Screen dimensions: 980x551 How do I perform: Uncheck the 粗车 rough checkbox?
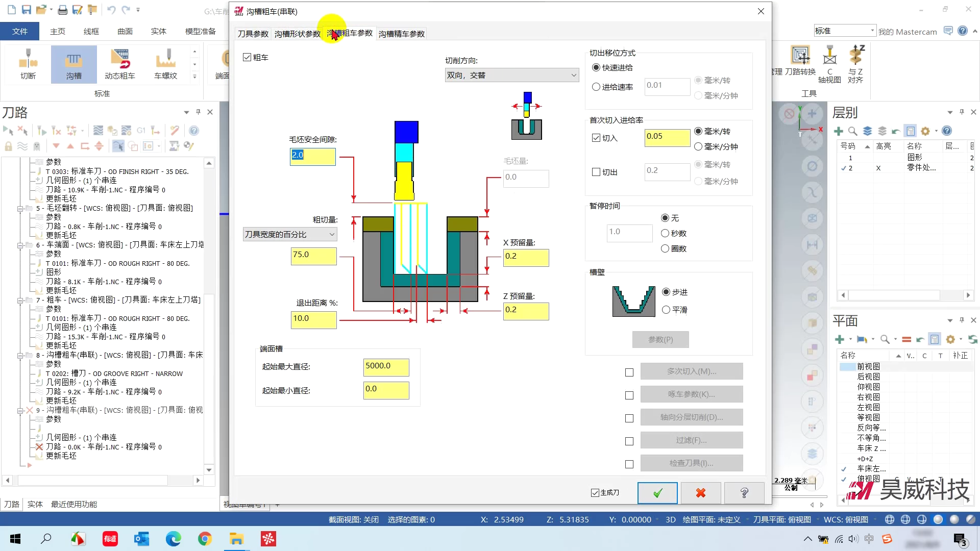click(248, 58)
